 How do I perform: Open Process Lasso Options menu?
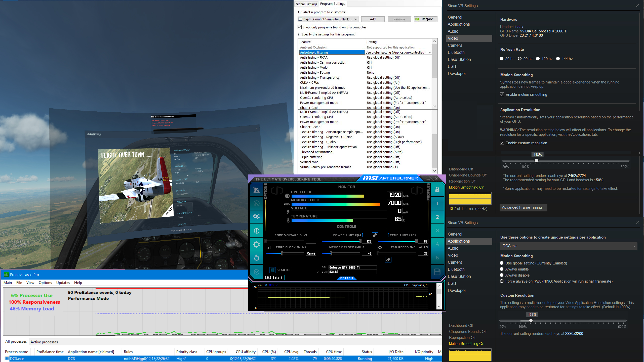pos(45,283)
